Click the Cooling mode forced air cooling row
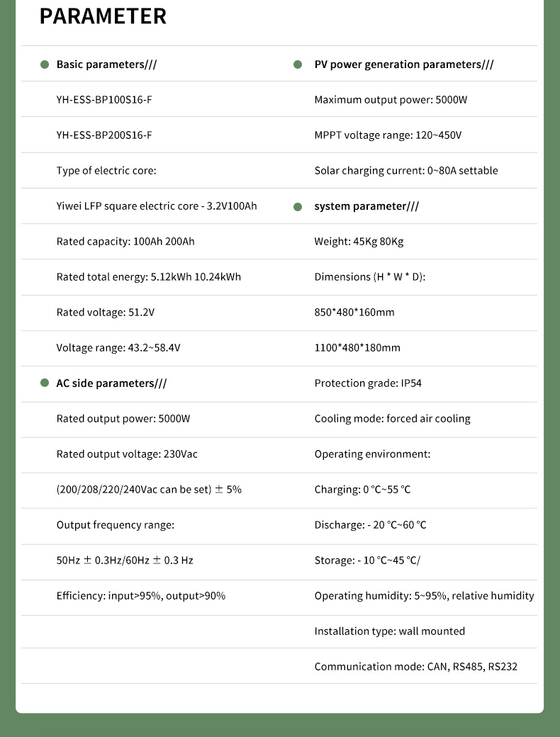The width and height of the screenshot is (560, 737). tap(392, 419)
